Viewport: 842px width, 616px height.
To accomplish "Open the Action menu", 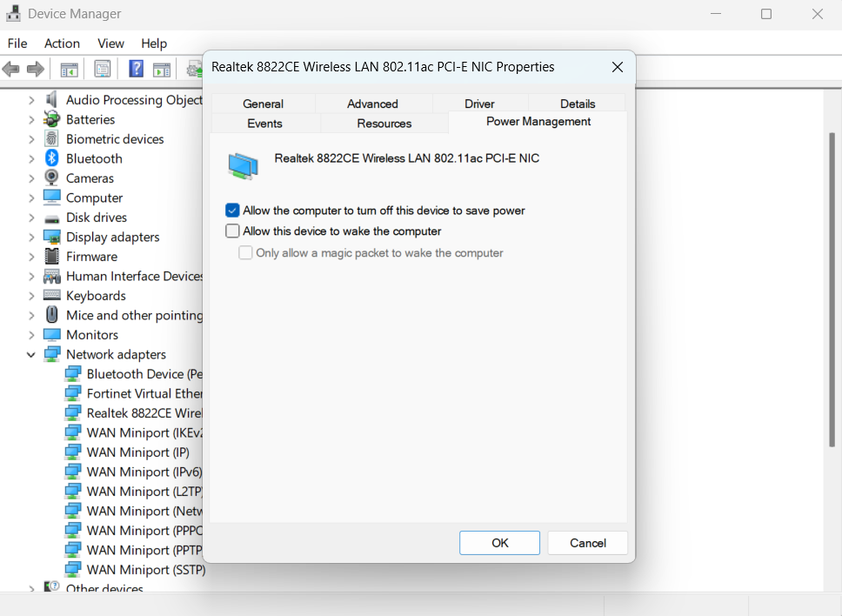I will (62, 43).
